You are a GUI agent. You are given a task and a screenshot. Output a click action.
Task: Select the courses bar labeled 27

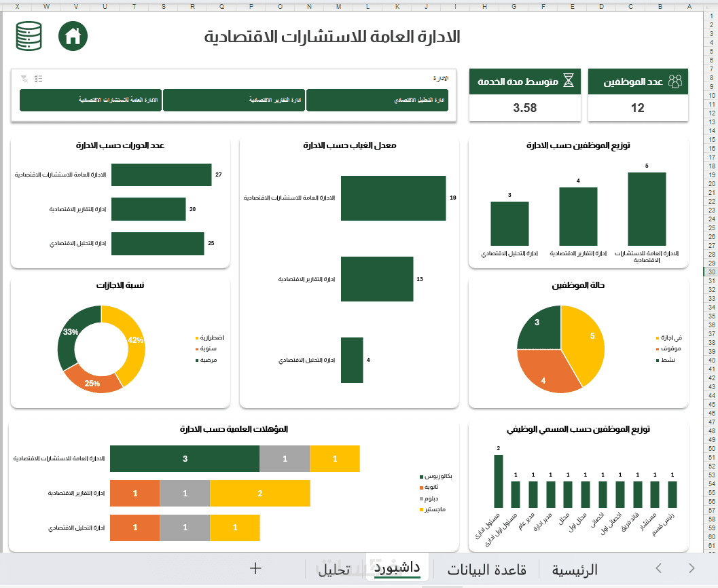[x=161, y=174]
